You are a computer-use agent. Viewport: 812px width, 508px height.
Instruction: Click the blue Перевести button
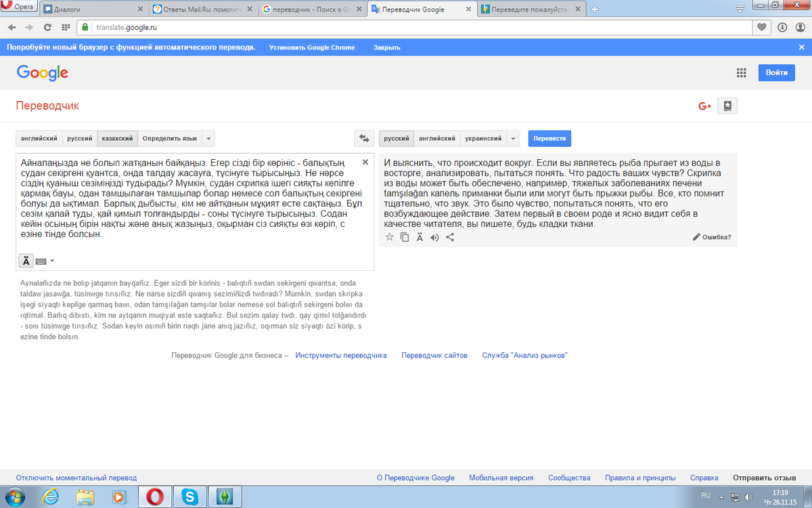coord(549,138)
